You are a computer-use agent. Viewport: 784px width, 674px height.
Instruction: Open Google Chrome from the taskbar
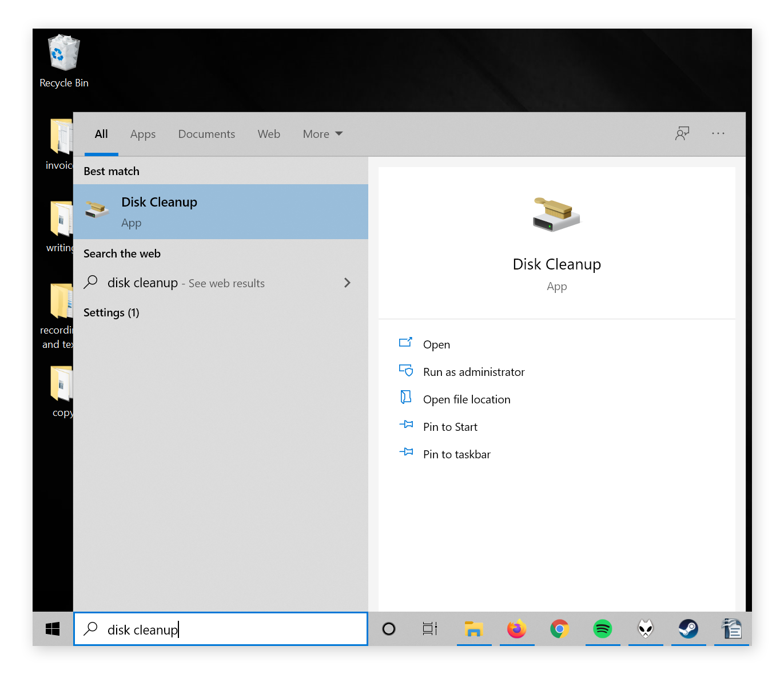click(x=559, y=629)
